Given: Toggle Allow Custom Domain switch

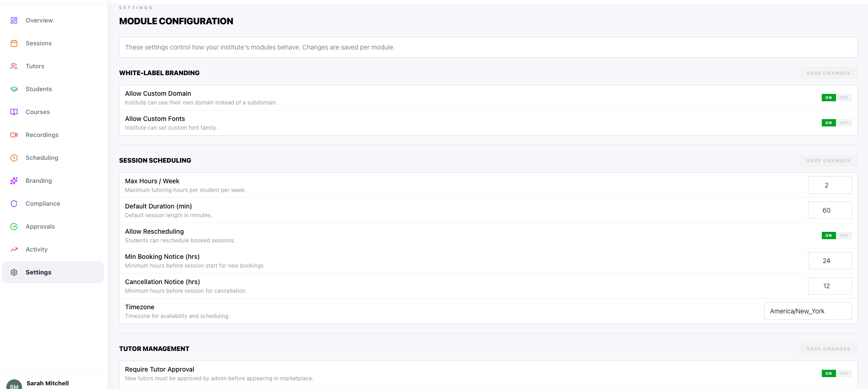Looking at the screenshot, I should click(x=836, y=98).
